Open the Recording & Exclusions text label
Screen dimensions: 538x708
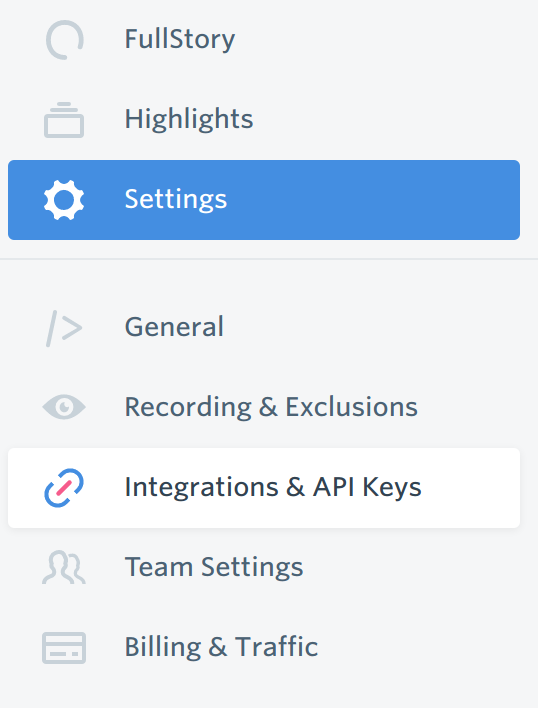[271, 407]
